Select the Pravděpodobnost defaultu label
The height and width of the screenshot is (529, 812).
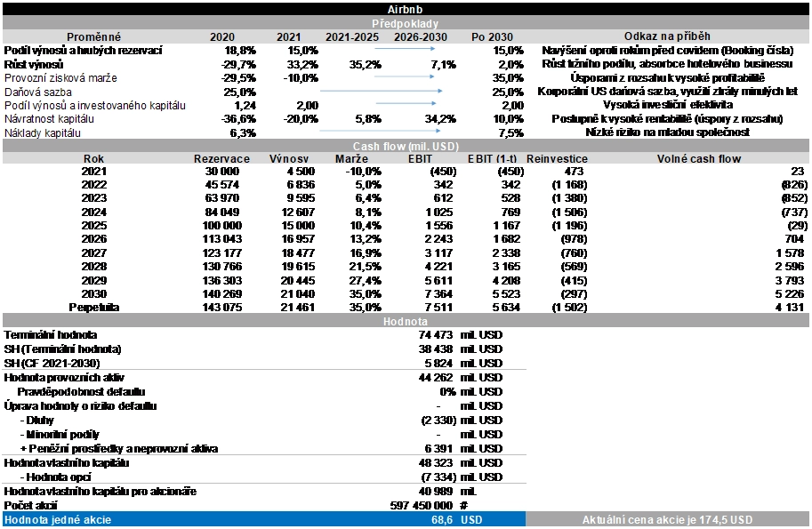pyautogui.click(x=81, y=392)
